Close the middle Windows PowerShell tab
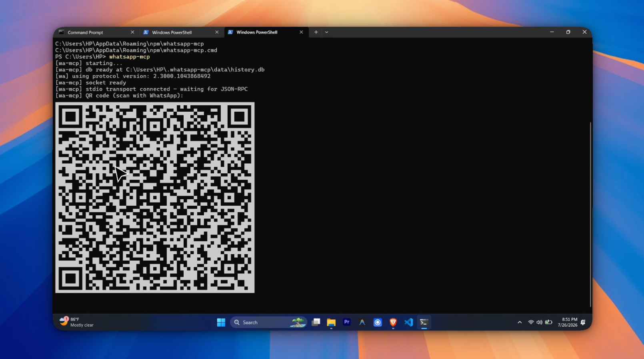This screenshot has width=644, height=359. point(217,32)
